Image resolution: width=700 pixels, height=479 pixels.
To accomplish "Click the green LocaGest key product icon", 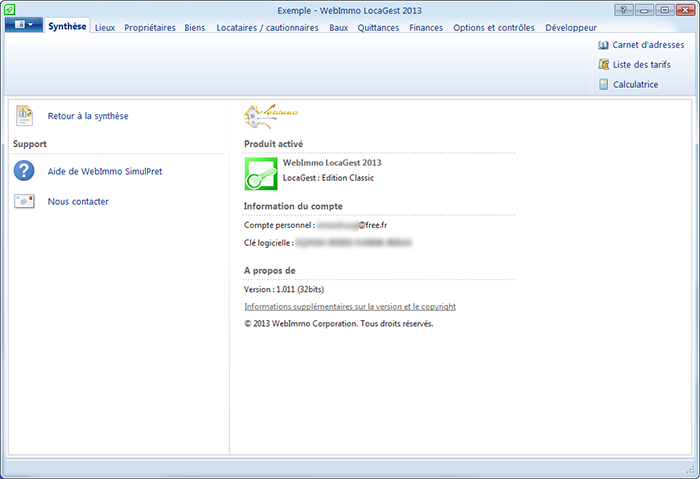I will (261, 174).
